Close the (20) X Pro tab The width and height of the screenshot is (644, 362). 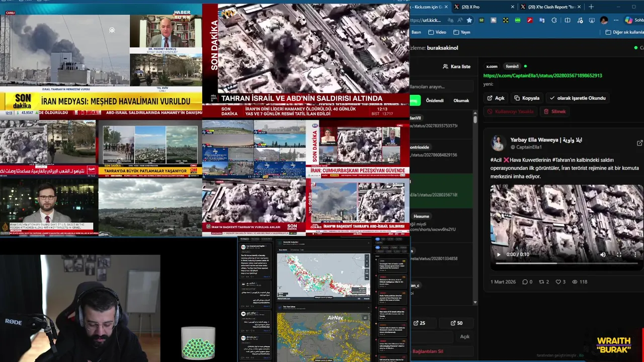click(513, 7)
